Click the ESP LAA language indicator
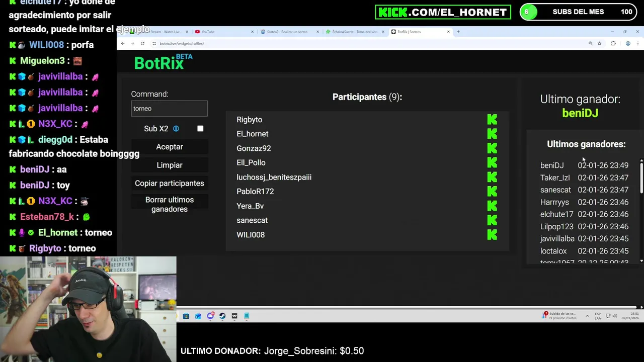The height and width of the screenshot is (362, 644). point(598,316)
